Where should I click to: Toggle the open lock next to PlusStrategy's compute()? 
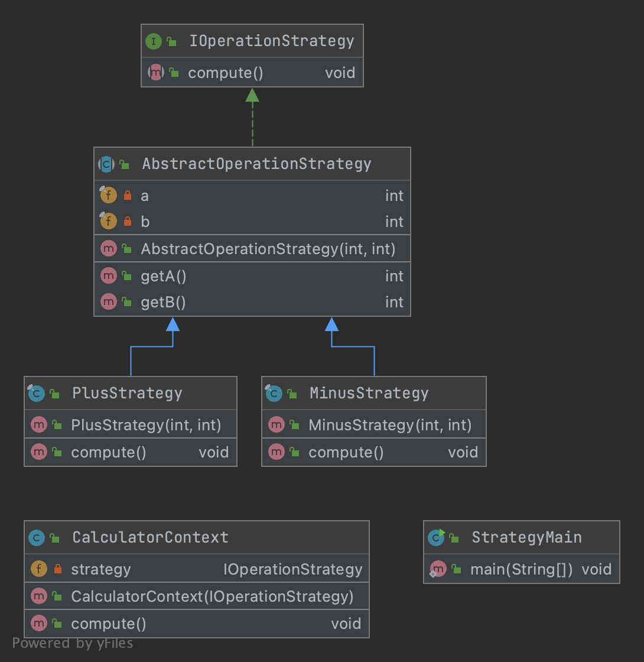pyautogui.click(x=53, y=452)
